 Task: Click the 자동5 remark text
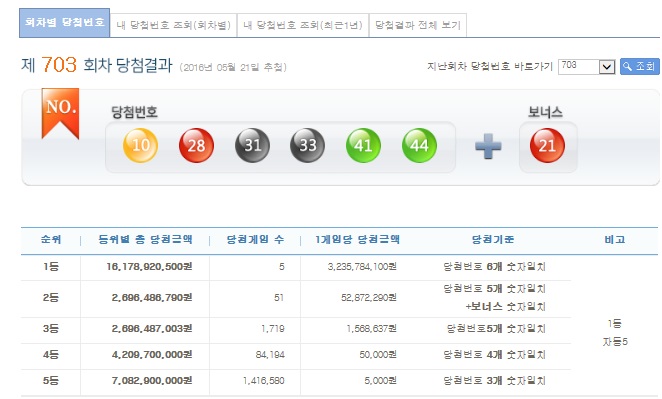coord(615,342)
